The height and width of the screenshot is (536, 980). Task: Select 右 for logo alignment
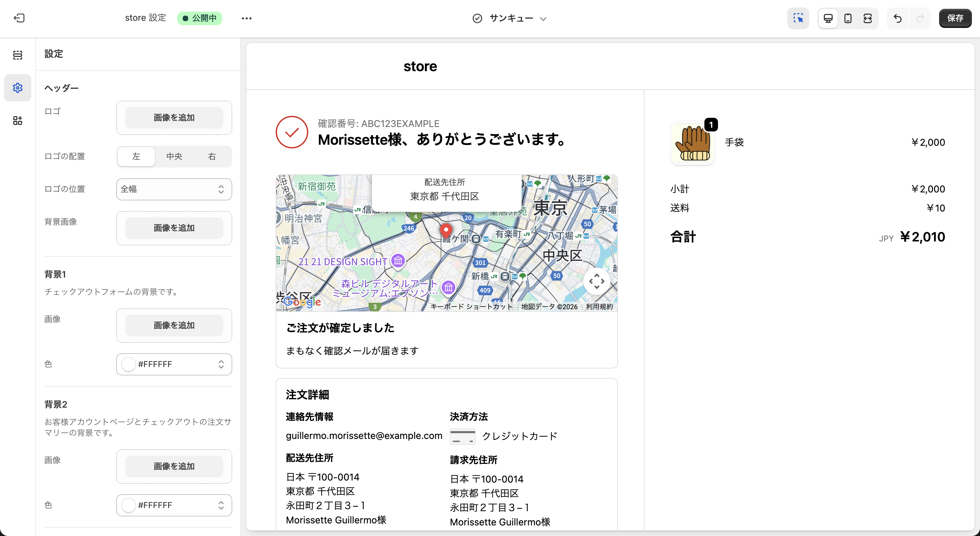point(212,156)
